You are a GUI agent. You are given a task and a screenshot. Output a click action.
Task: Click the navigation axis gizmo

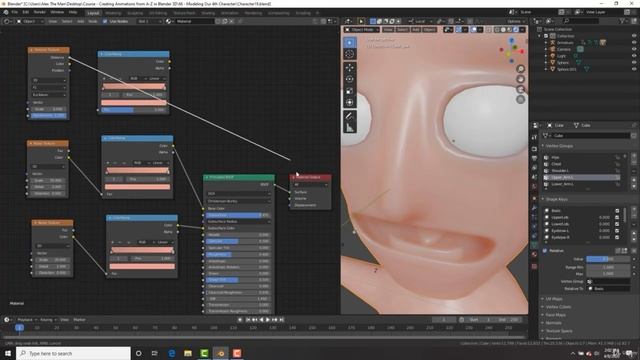point(511,50)
